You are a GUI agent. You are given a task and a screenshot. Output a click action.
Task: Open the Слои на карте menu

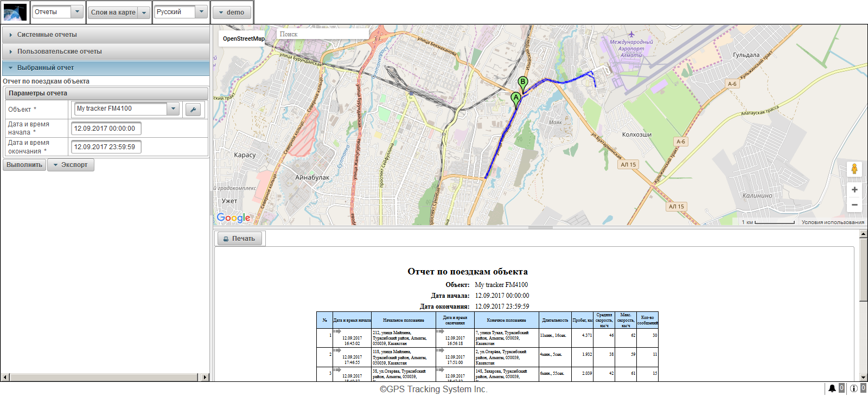119,12
